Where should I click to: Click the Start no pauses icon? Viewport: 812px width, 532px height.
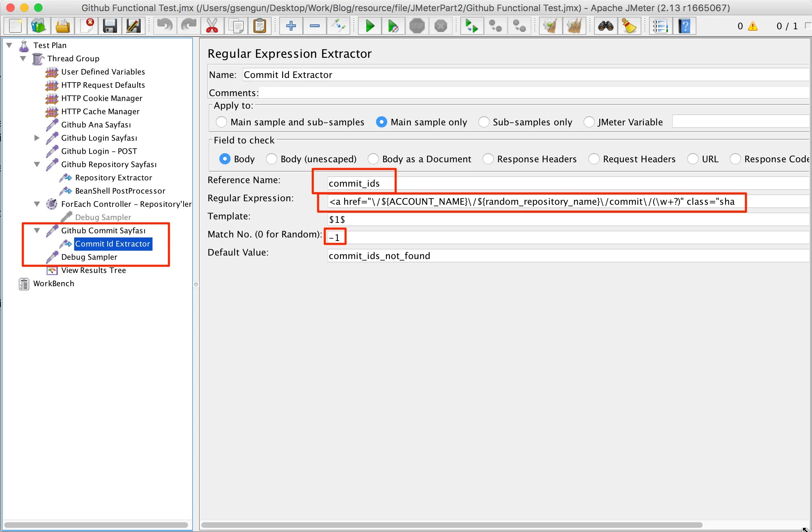(393, 26)
